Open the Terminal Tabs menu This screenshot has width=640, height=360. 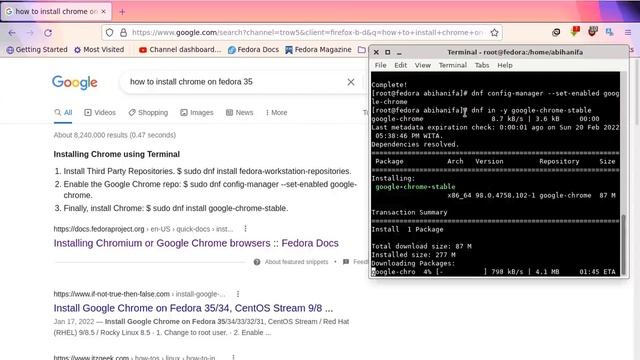click(x=482, y=65)
